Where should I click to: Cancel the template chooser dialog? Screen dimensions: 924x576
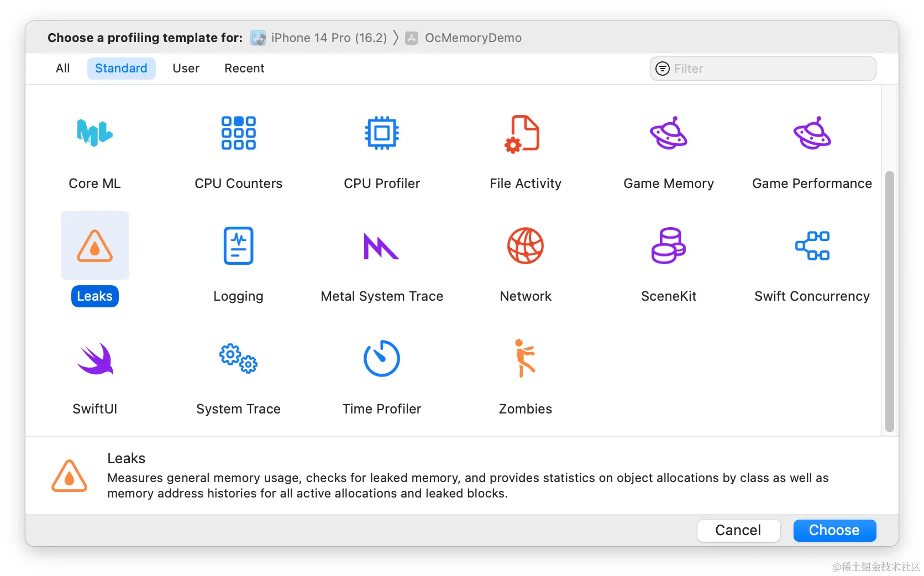point(738,530)
